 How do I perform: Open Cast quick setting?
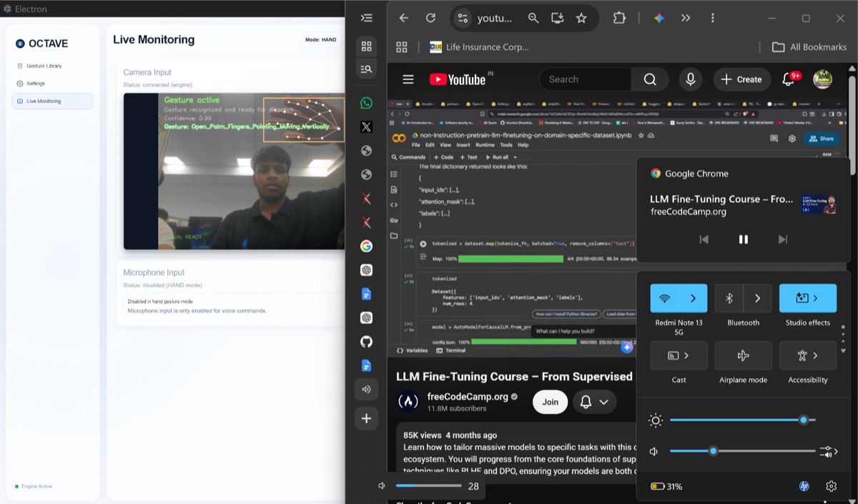click(x=679, y=355)
